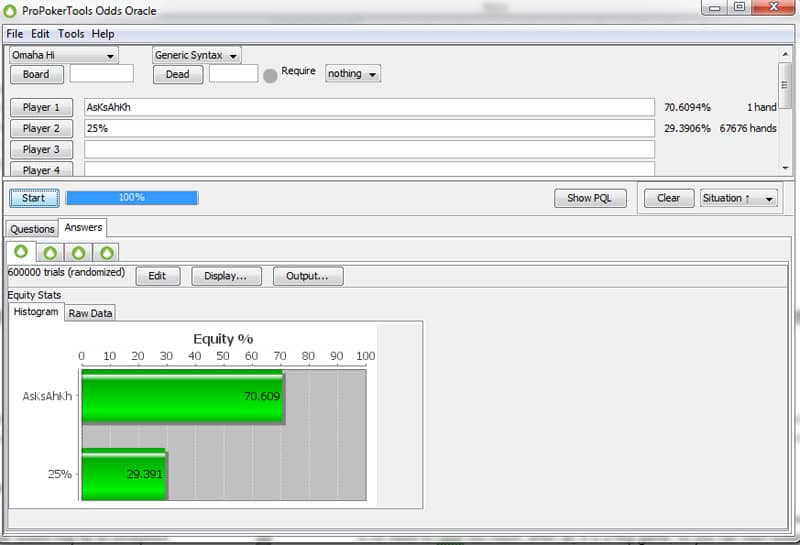Open the Situation dropdown

click(x=738, y=198)
